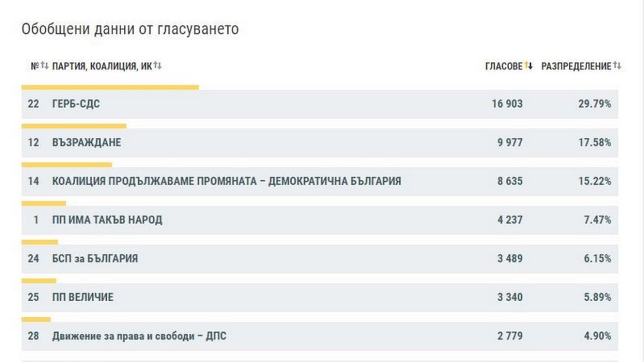
Task: Click the № column header label
Action: click(34, 66)
